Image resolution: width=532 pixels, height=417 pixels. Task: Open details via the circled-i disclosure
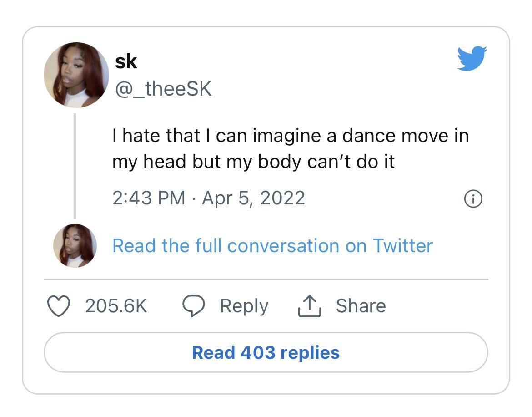coord(473,198)
